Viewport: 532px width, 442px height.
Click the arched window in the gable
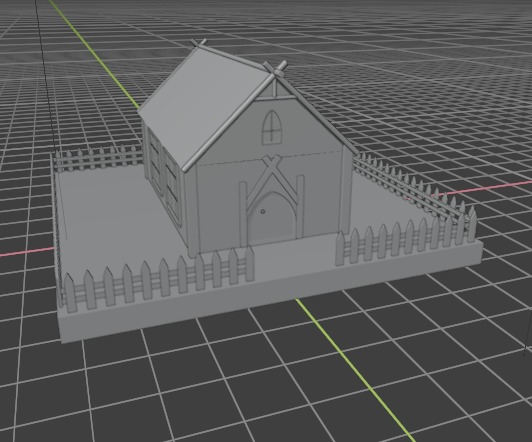272,128
